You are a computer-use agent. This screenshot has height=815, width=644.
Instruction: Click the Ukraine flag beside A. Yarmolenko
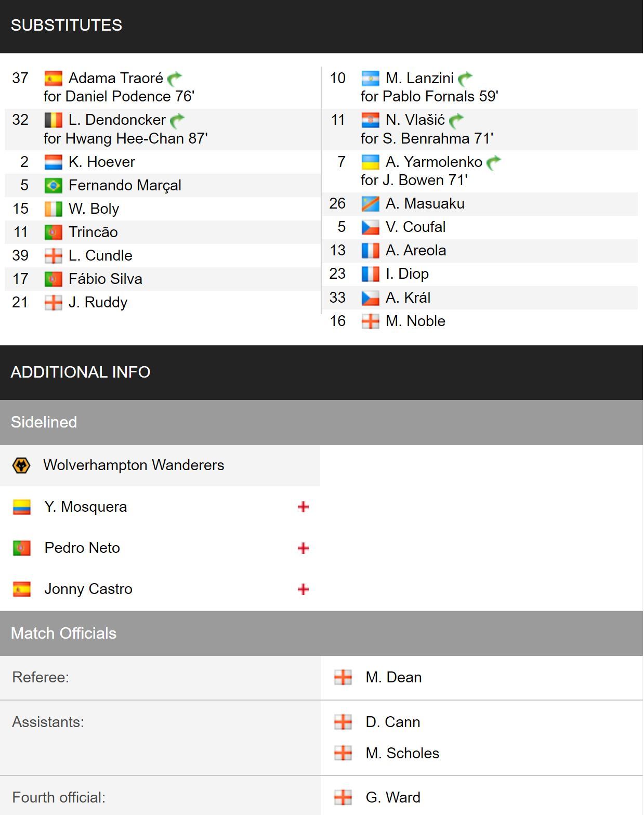370,162
